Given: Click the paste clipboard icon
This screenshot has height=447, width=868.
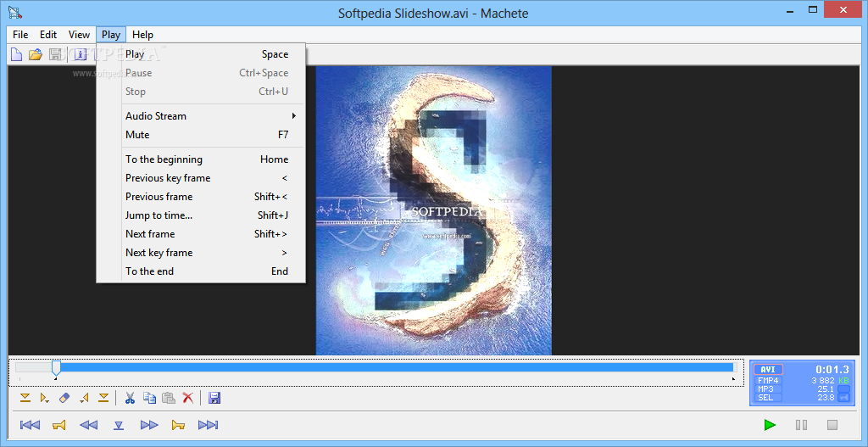Looking at the screenshot, I should tap(169, 398).
